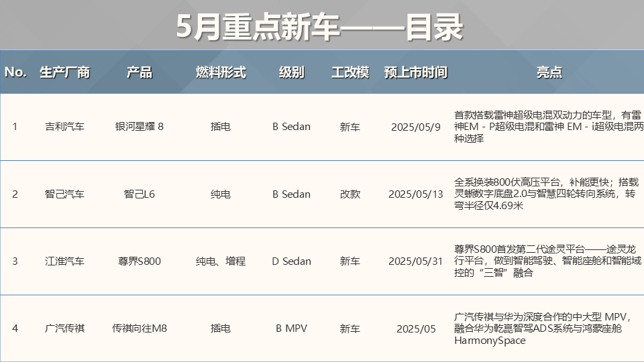This screenshot has width=644, height=362.
Task: Select the '亮点' column header
Action: coord(549,72)
